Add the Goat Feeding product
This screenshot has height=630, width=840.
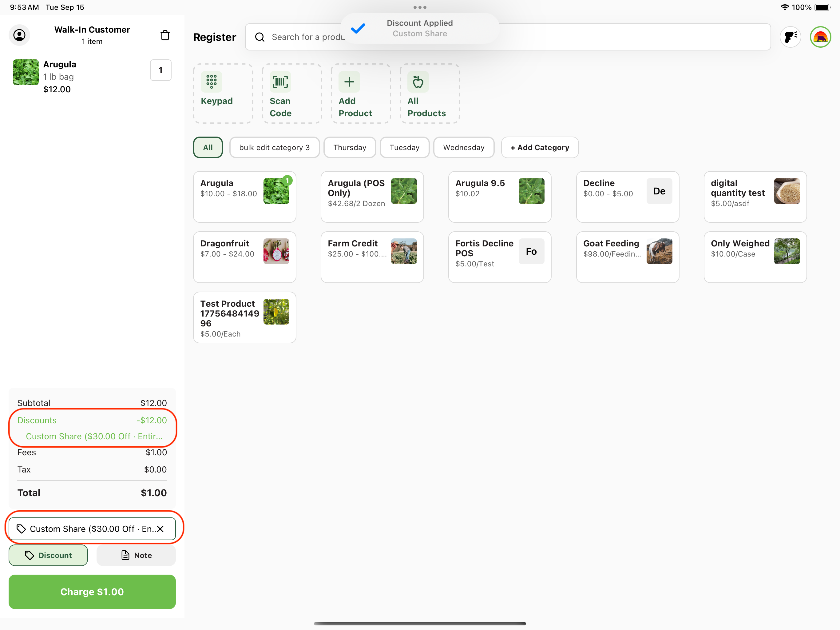(627, 257)
